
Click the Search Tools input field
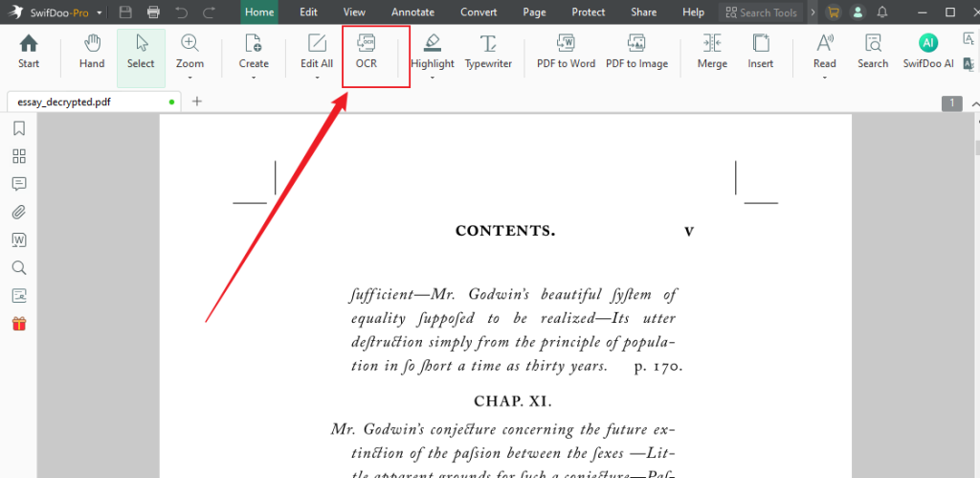(x=761, y=12)
